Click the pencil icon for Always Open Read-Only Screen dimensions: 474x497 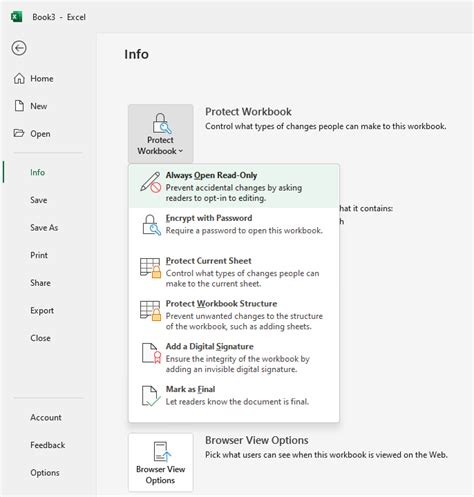150,182
